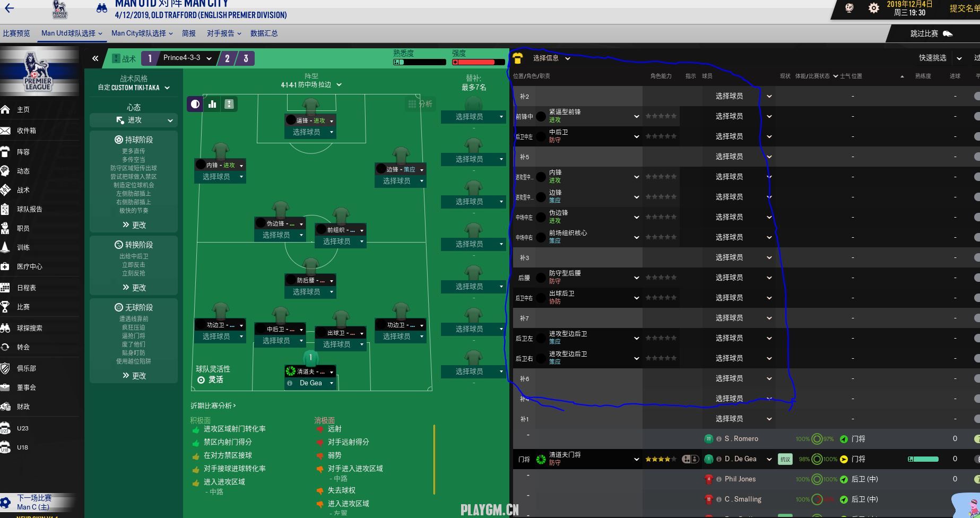Open the Man City球队选择 tab
The height and width of the screenshot is (518, 980).
[142, 33]
